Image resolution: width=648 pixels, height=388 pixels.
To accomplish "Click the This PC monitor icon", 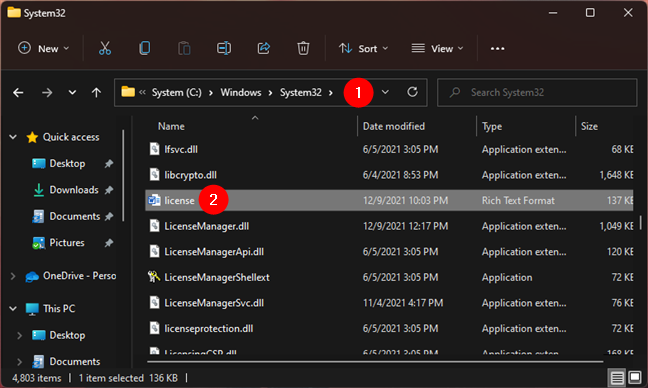I will click(32, 309).
